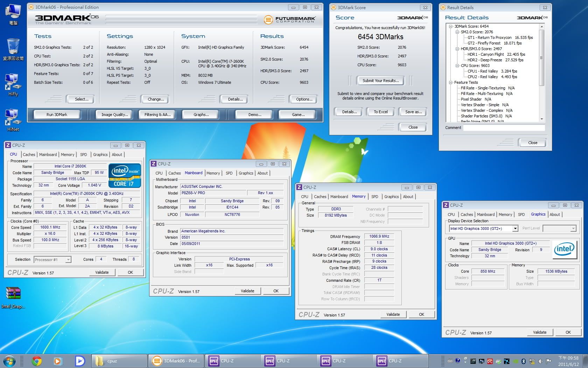Click Options... under Results

tap(304, 99)
